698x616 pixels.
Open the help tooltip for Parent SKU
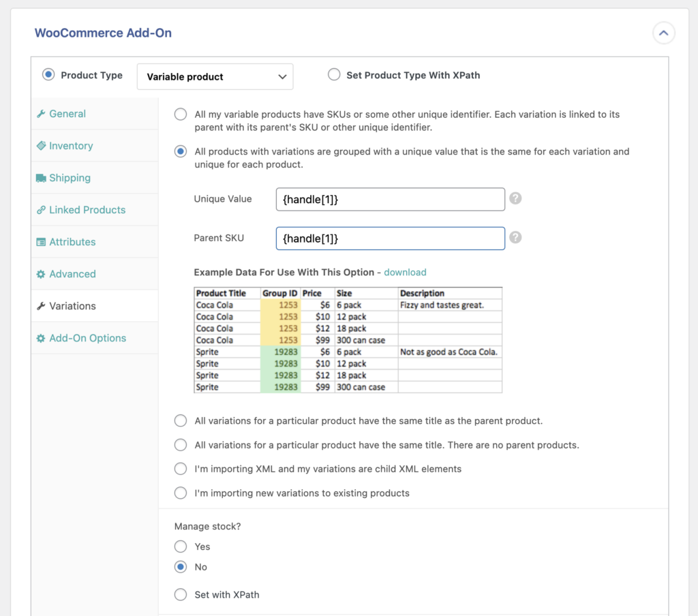tap(515, 237)
